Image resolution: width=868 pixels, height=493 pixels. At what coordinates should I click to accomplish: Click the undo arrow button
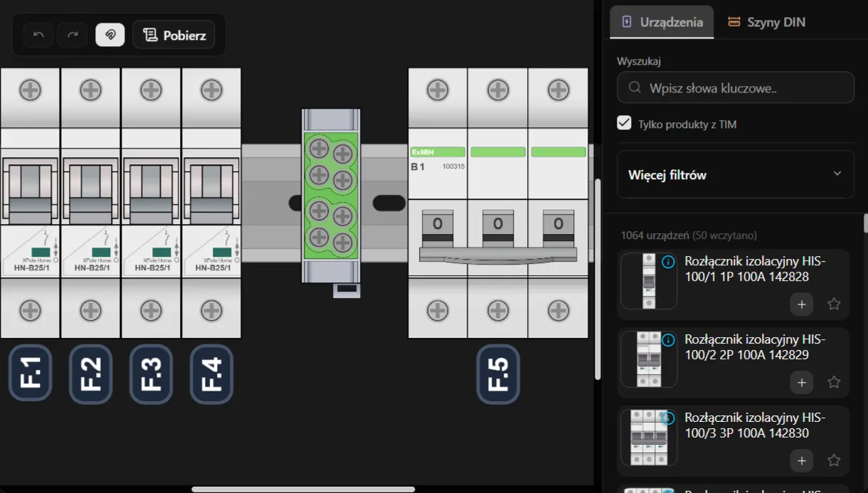coord(38,34)
